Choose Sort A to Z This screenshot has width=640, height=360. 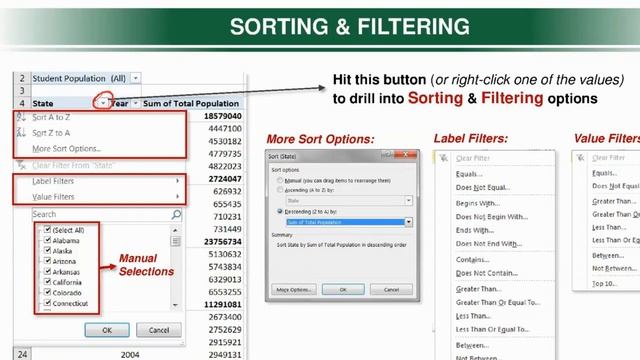(51, 117)
